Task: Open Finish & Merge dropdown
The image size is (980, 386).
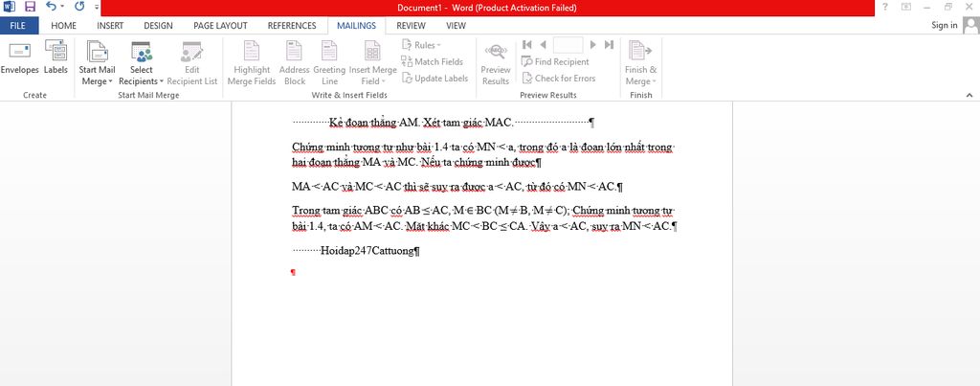Action: [x=640, y=62]
